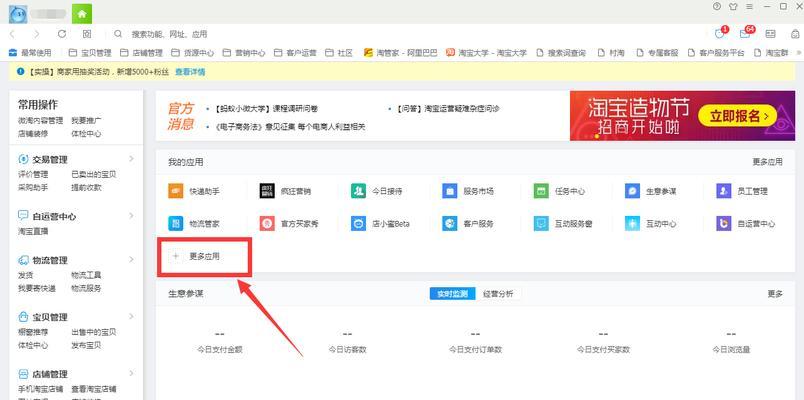Image resolution: width=804 pixels, height=400 pixels.
Task: Open the mail icon with 64 badge
Action: 745,33
